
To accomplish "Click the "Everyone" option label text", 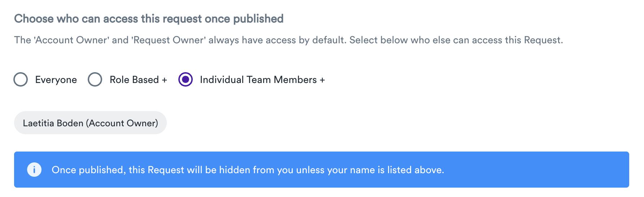I will [x=56, y=80].
